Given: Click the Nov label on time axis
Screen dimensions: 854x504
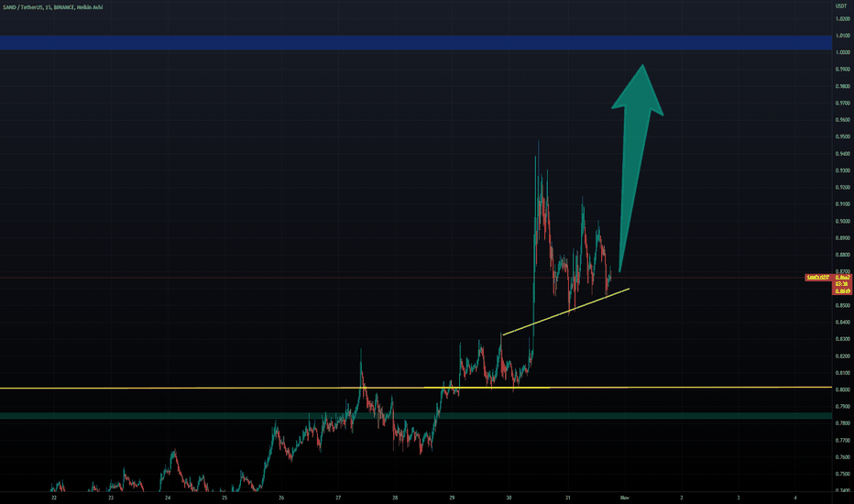Looking at the screenshot, I should 625,498.
